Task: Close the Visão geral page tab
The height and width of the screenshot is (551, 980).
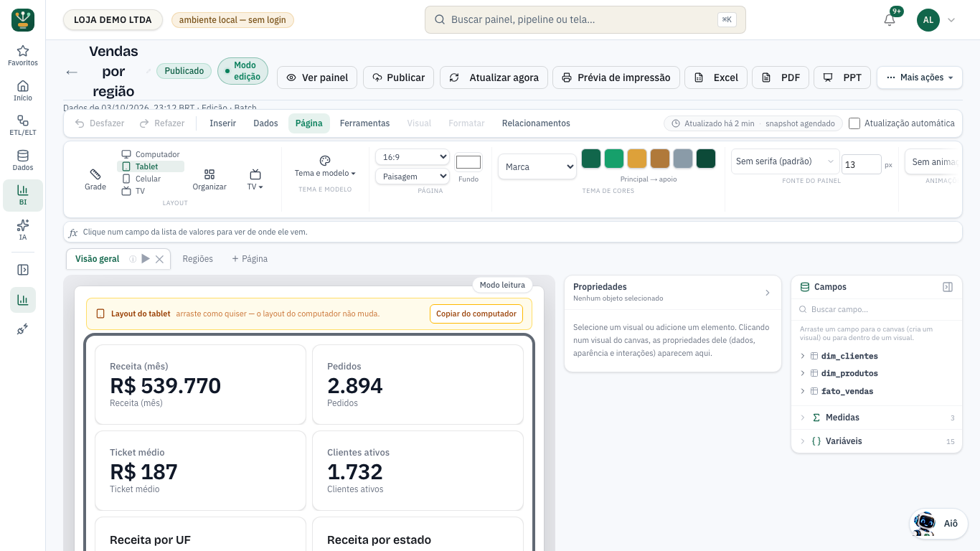Action: pyautogui.click(x=160, y=259)
